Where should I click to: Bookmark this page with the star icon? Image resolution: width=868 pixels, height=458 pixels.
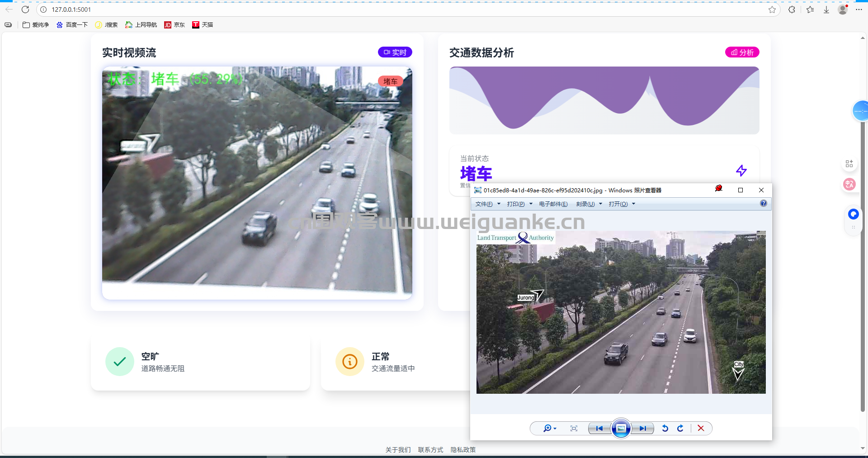772,10
